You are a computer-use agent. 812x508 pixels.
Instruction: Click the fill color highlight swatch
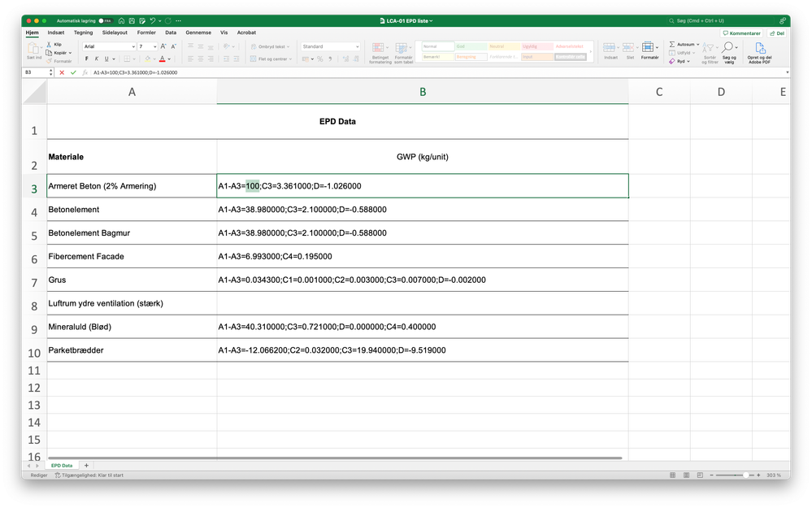(x=148, y=59)
